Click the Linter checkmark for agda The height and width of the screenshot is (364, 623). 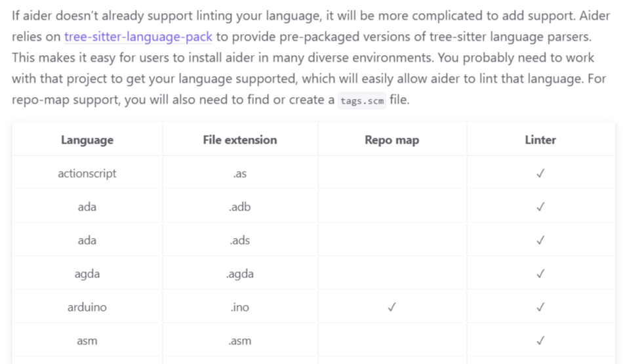click(540, 273)
